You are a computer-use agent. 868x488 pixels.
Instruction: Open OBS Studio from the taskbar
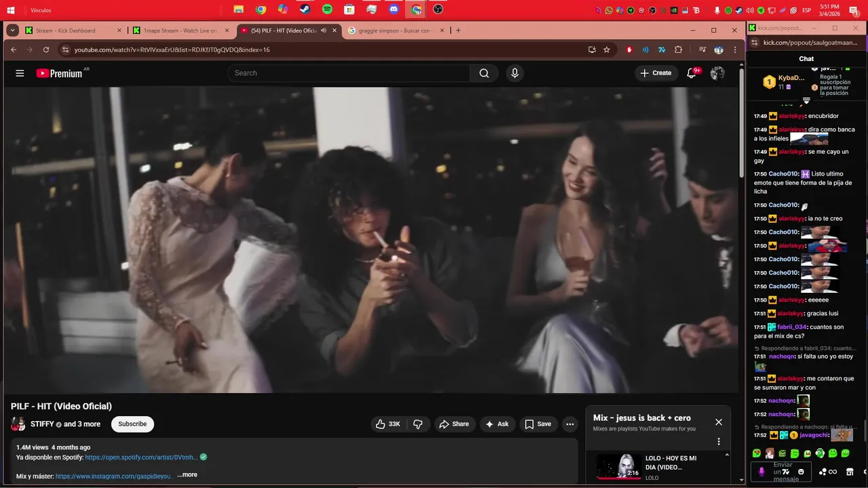point(438,9)
